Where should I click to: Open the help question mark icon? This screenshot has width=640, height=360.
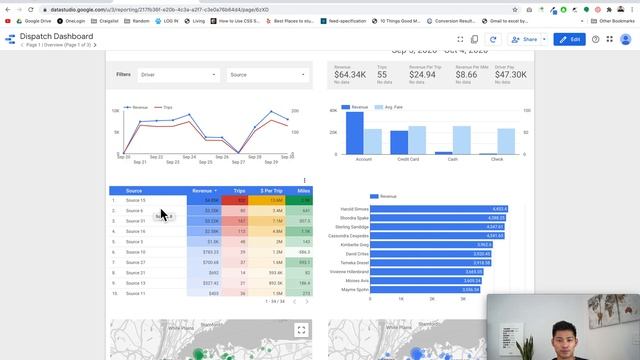(596, 39)
